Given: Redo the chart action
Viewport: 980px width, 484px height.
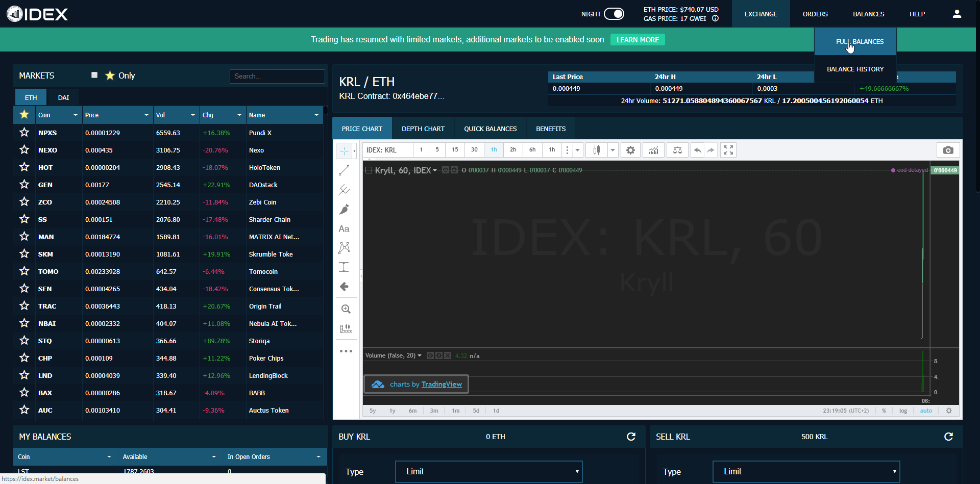Looking at the screenshot, I should tap(710, 150).
